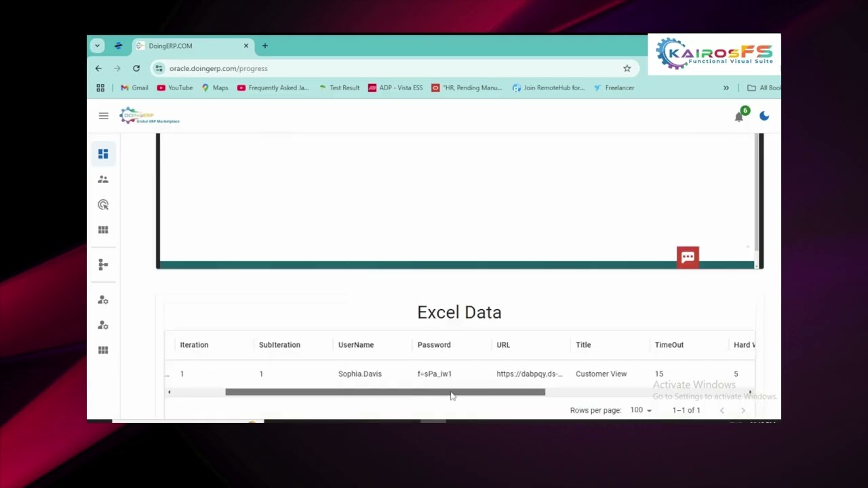Toggle dark mode moon icon
868x488 pixels.
click(764, 116)
